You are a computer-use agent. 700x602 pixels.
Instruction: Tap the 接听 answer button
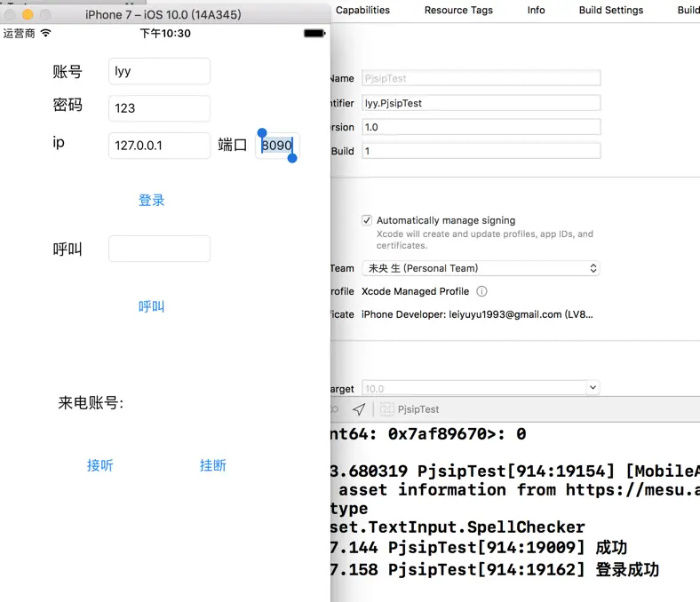pyautogui.click(x=100, y=465)
